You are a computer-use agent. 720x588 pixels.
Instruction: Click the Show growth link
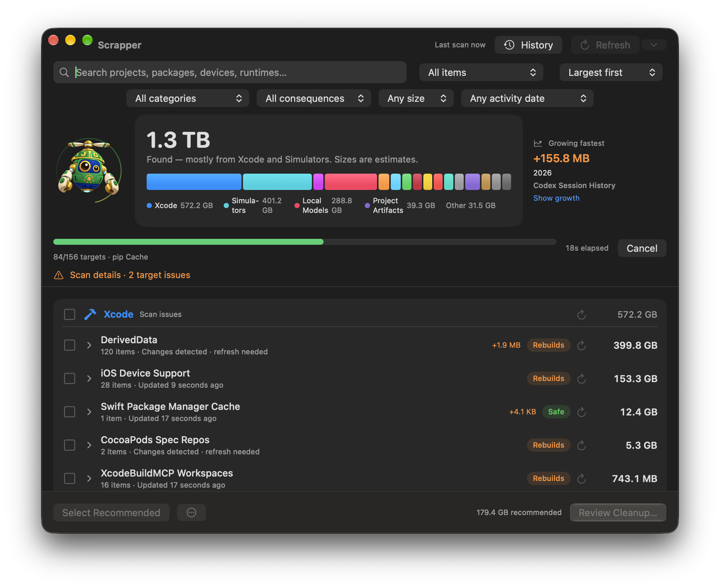556,198
